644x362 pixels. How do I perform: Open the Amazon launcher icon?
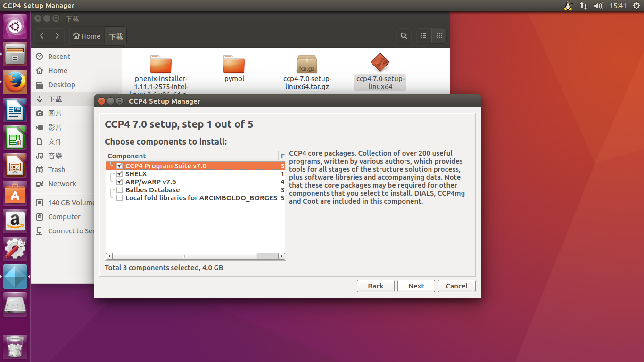[15, 221]
